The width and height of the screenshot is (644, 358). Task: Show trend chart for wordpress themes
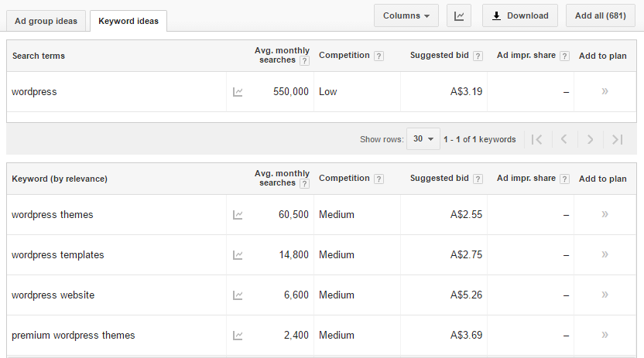coord(238,215)
